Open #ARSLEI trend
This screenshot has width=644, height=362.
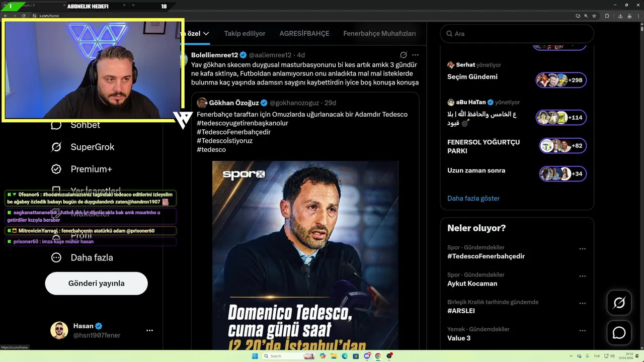point(461,311)
